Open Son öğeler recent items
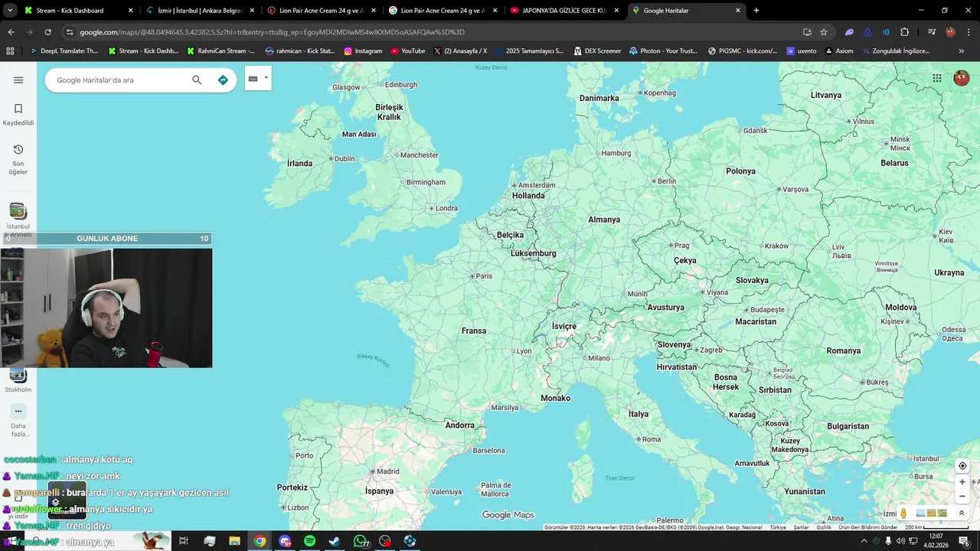Screen dimensions: 980x551 (x=18, y=159)
